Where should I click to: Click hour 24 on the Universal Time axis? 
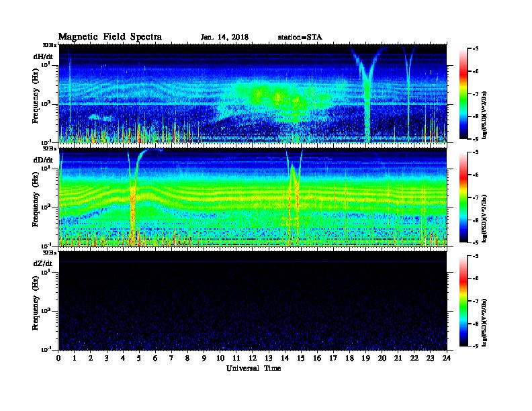click(447, 359)
